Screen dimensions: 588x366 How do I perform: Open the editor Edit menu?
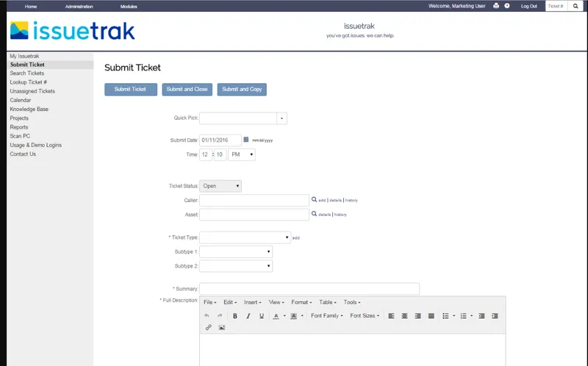[230, 302]
